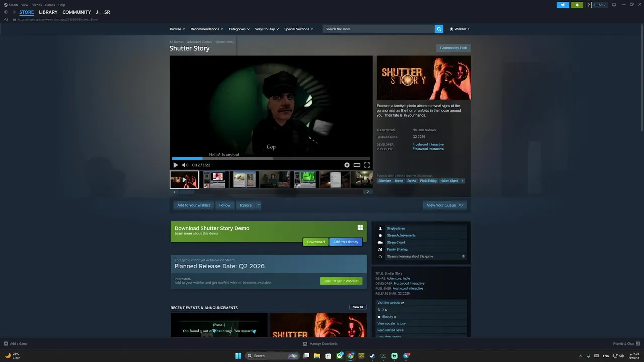Click green Add to your wishlist button
This screenshot has height=362, width=644.
(x=341, y=281)
